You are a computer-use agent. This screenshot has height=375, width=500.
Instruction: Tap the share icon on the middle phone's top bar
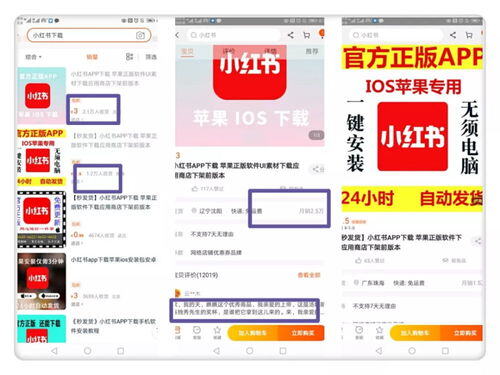coord(291,35)
